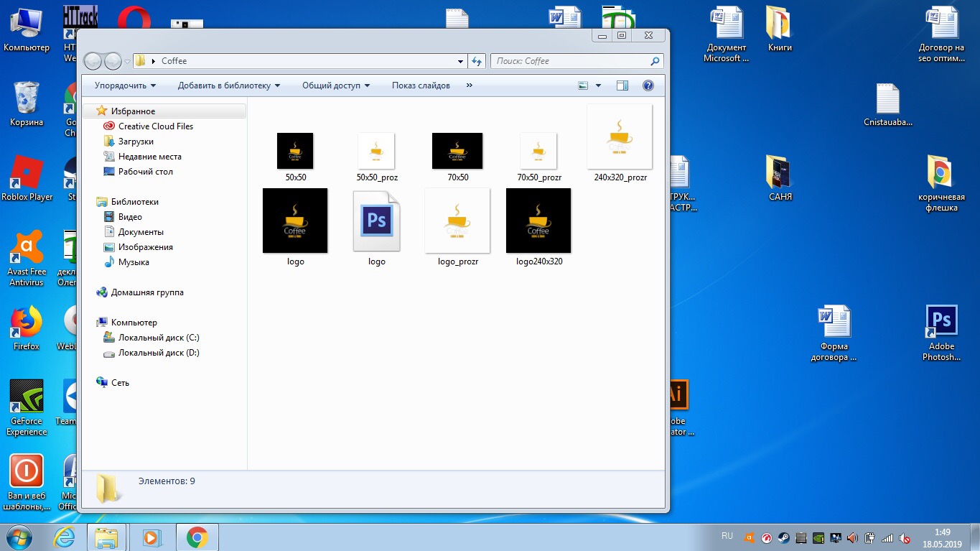This screenshot has height=551, width=980.
Task: Click the Поиск: Coffee search field
Action: [x=571, y=62]
